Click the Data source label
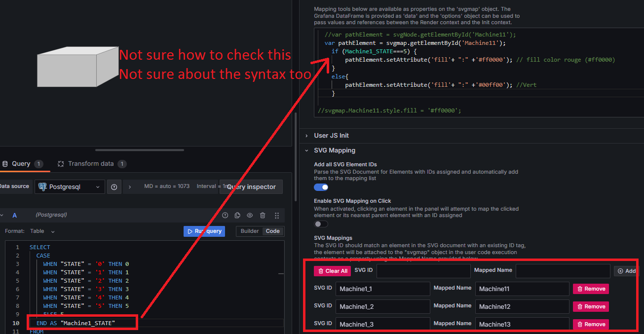The image size is (644, 334). click(14, 186)
